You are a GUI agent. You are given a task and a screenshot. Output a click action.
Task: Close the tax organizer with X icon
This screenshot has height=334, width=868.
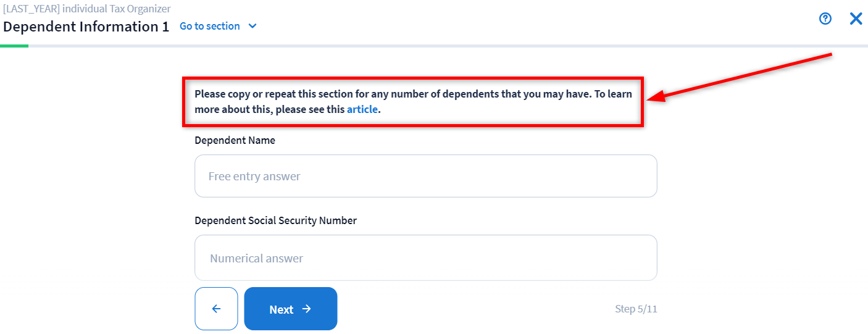click(856, 19)
